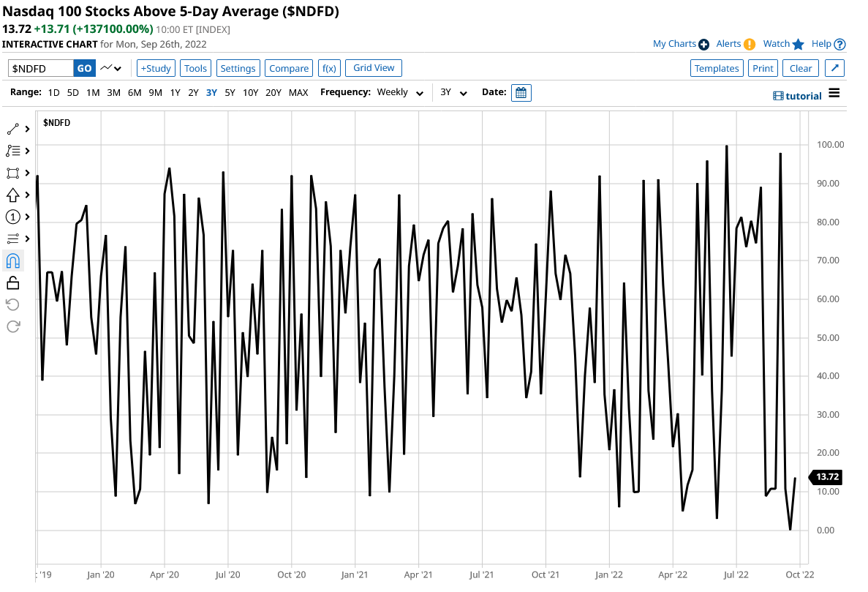
Task: Expand the numbered annotation options chevron
Action: click(x=27, y=217)
